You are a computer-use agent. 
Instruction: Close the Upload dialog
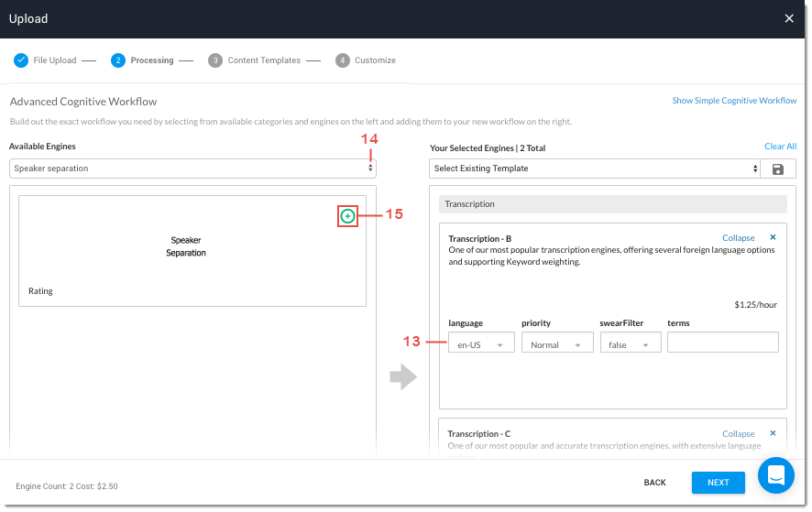point(789,18)
